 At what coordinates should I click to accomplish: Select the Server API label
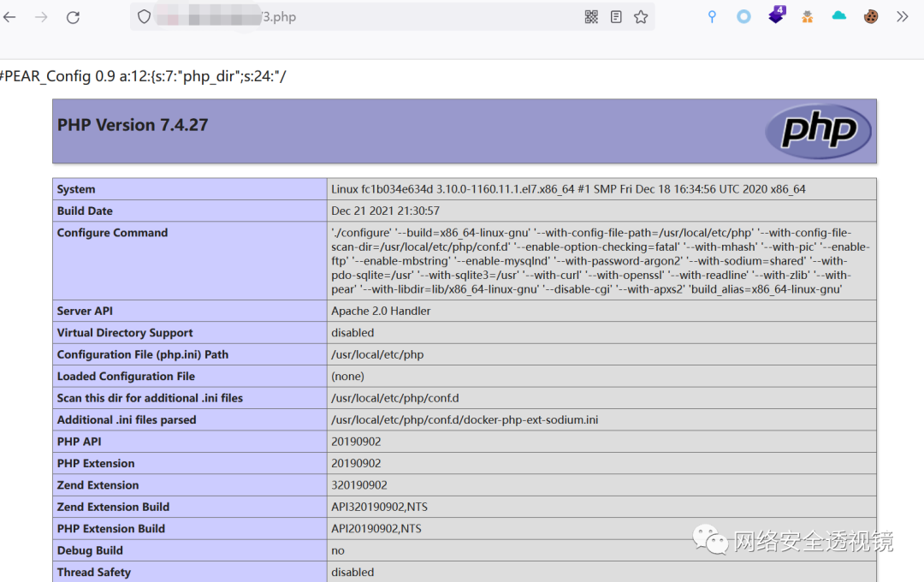[85, 311]
